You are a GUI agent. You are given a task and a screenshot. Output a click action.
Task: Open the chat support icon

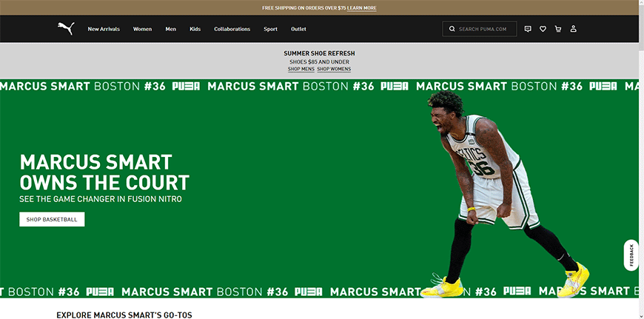(528, 29)
